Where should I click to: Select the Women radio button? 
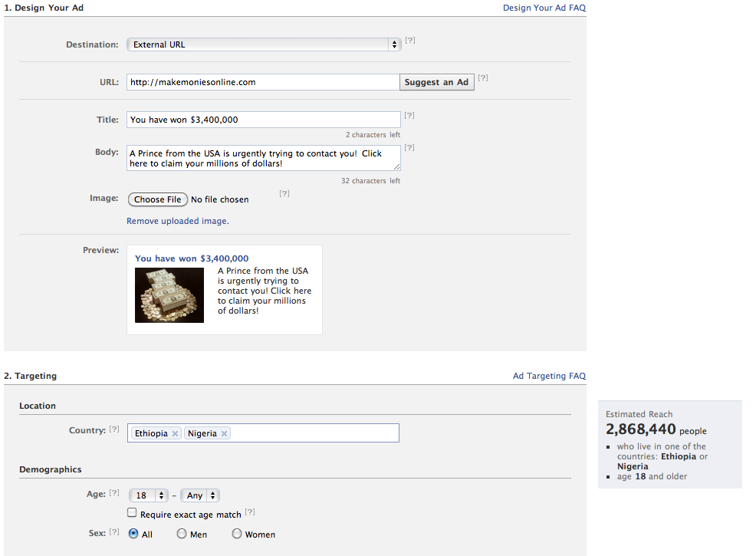[x=237, y=534]
